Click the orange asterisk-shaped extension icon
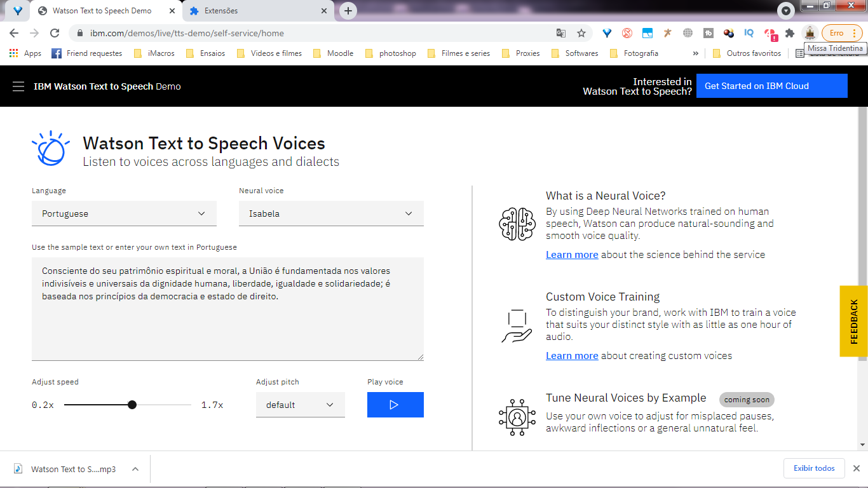 tap(667, 33)
